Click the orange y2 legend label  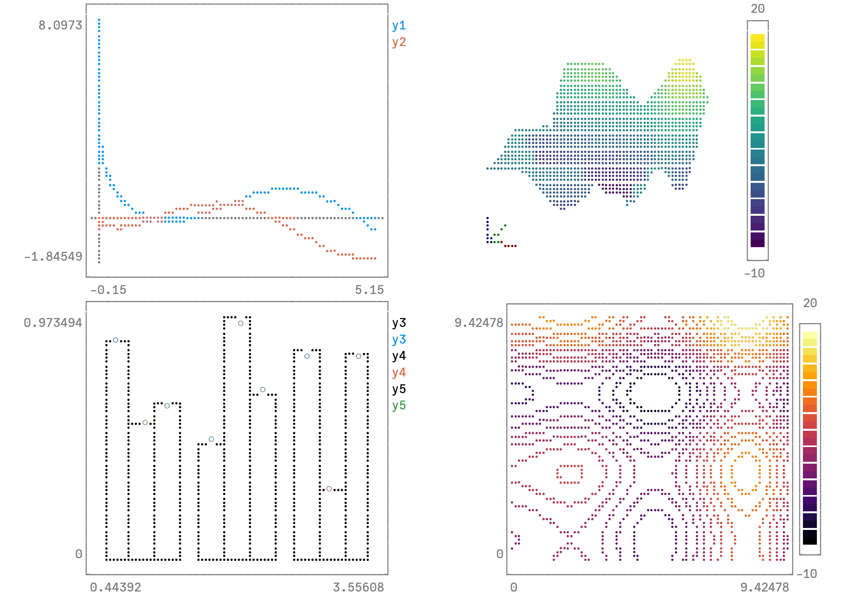[399, 42]
